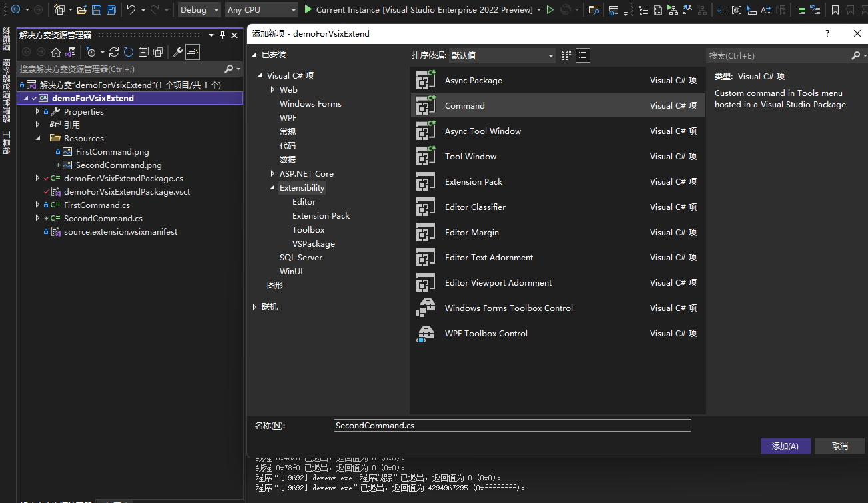Click the Open File folder icon
Screen dimensions: 868x503
tap(81, 10)
